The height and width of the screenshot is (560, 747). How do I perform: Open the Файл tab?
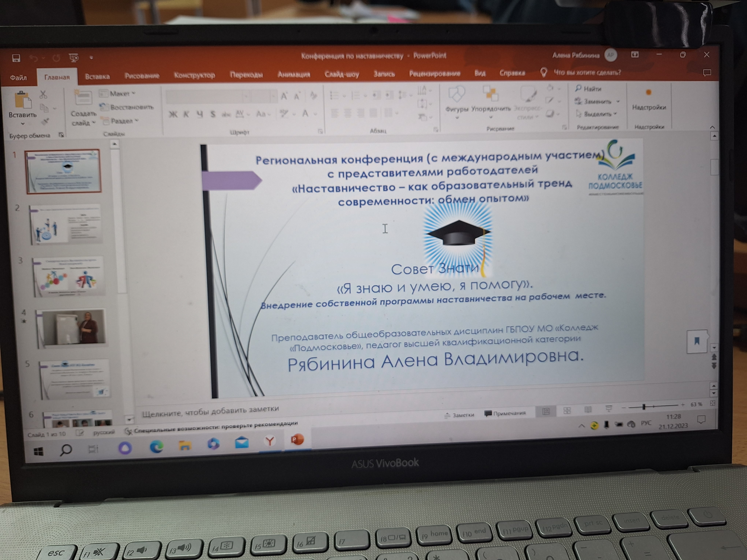pyautogui.click(x=18, y=78)
